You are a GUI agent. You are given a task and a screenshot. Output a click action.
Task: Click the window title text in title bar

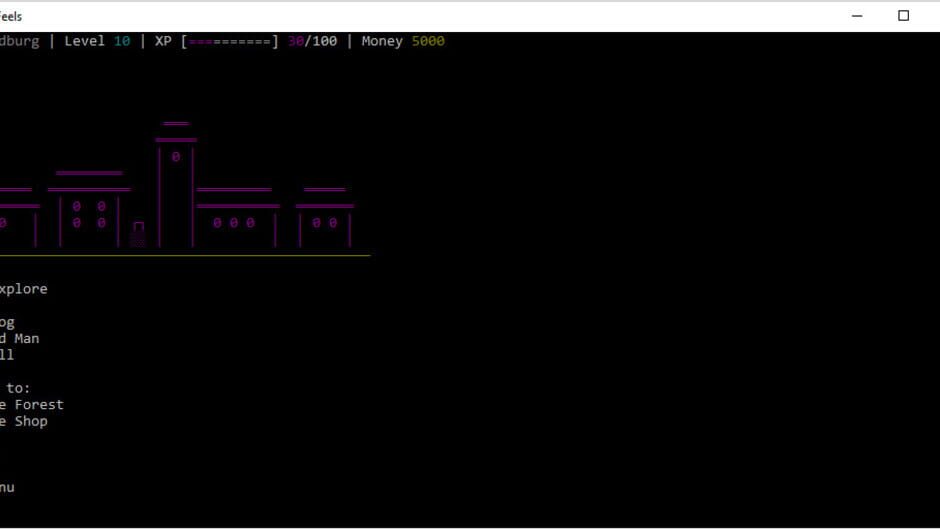point(11,16)
